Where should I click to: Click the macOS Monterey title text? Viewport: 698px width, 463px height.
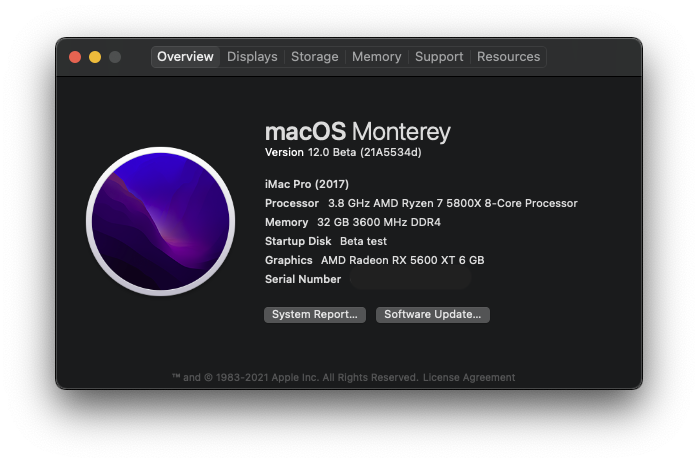pyautogui.click(x=357, y=132)
